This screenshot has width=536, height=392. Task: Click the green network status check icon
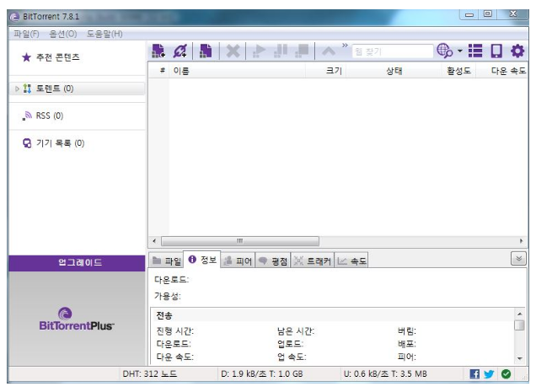pyautogui.click(x=506, y=373)
